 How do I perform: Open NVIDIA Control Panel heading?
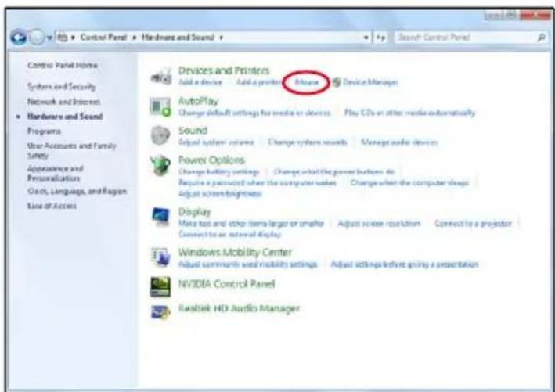226,284
